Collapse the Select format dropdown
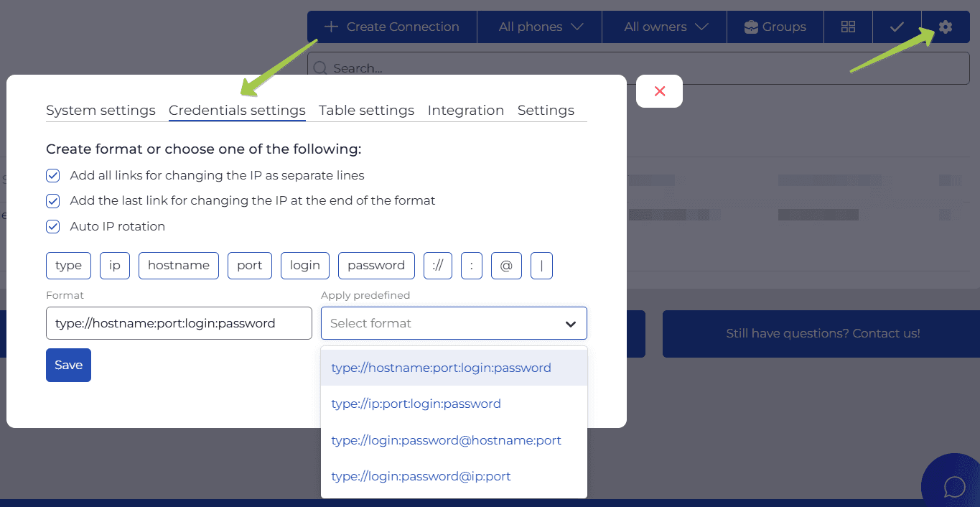This screenshot has height=507, width=980. pyautogui.click(x=570, y=324)
